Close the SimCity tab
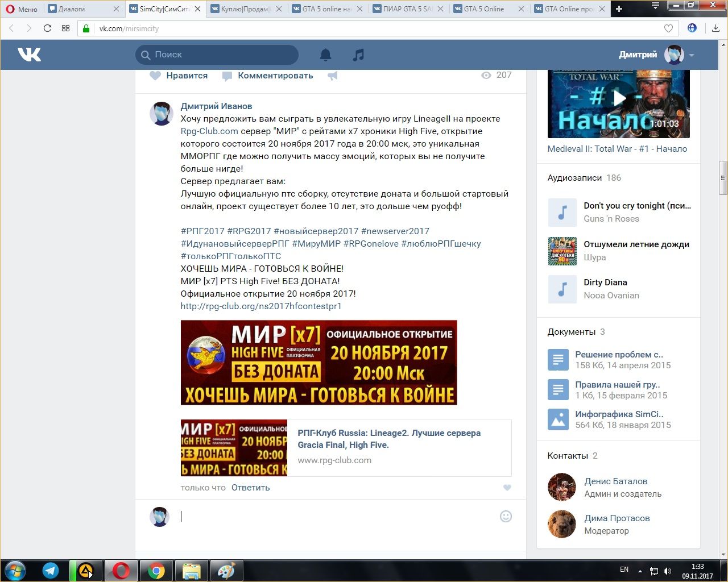The height and width of the screenshot is (582, 728). tap(197, 9)
